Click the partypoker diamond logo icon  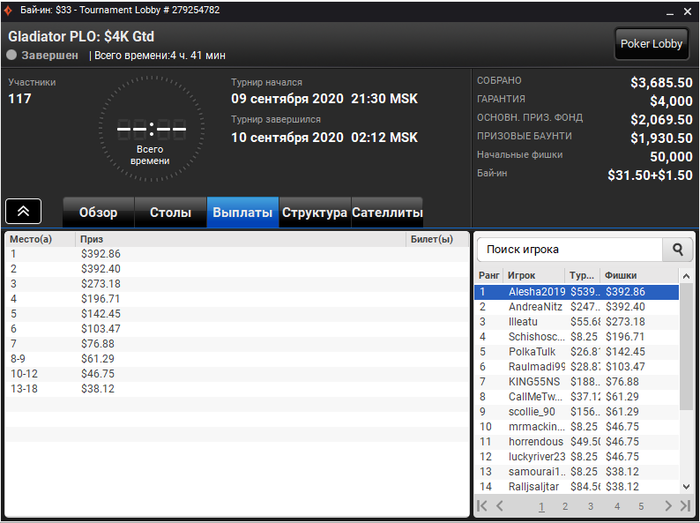click(8, 10)
